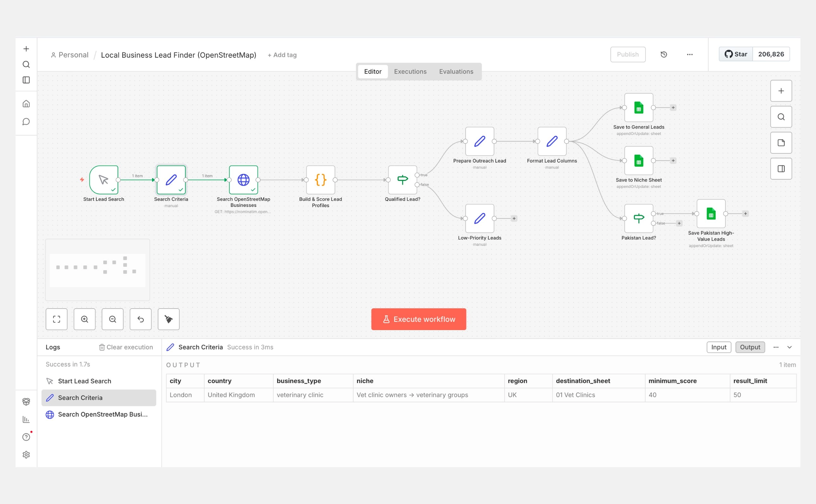Select the Search OpenStreetMap Businesses globe node
The width and height of the screenshot is (816, 504).
click(243, 180)
